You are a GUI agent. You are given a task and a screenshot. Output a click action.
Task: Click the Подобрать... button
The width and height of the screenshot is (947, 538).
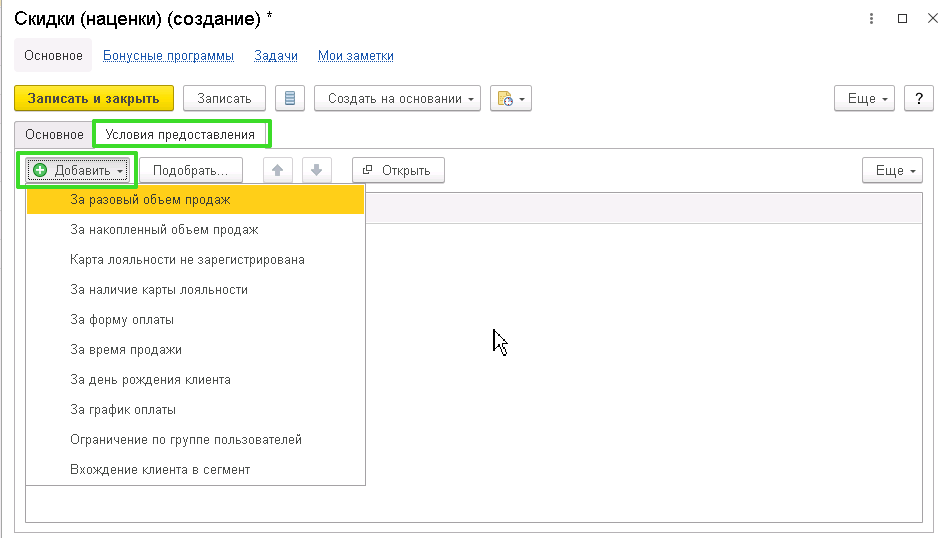click(191, 170)
